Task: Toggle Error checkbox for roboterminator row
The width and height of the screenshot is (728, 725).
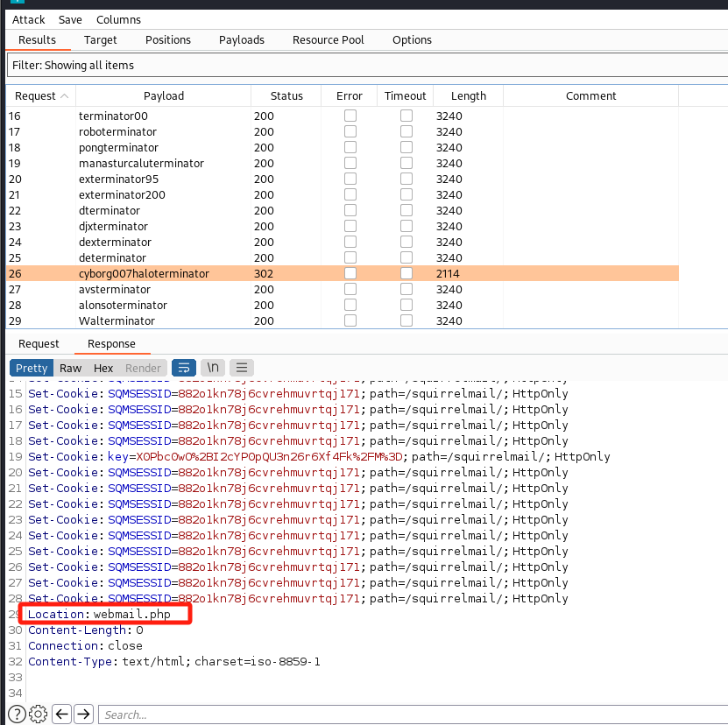Action: [x=350, y=131]
